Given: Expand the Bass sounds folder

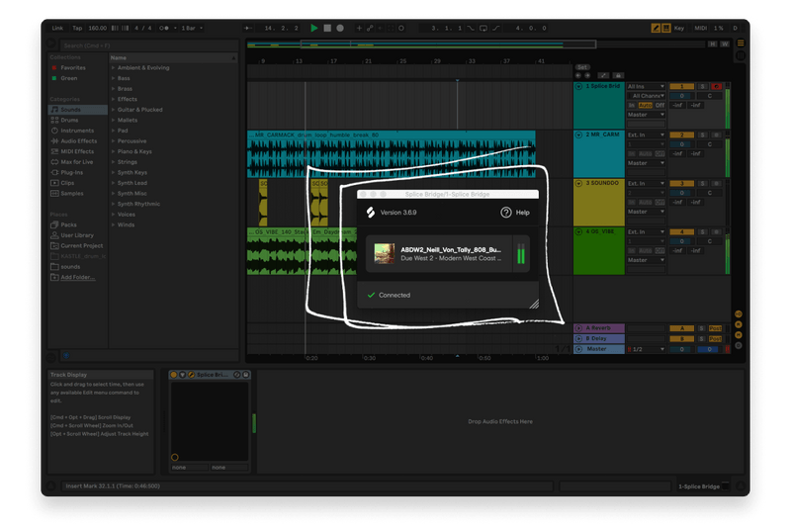Looking at the screenshot, I should click(x=114, y=78).
